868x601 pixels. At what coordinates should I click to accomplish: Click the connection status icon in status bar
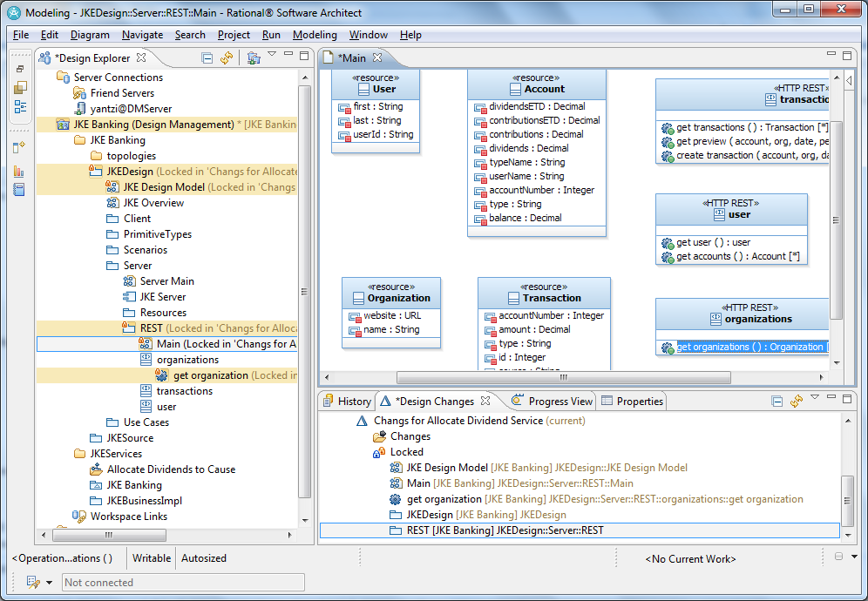click(33, 582)
